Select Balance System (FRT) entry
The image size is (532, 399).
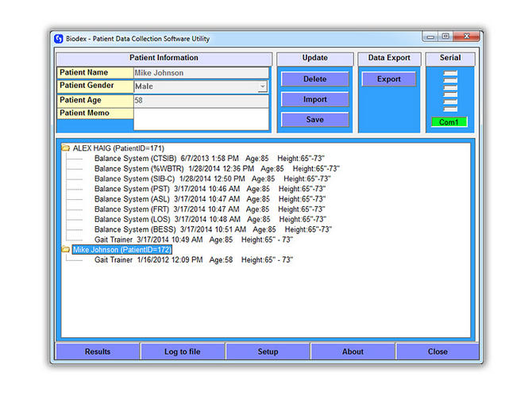[210, 209]
